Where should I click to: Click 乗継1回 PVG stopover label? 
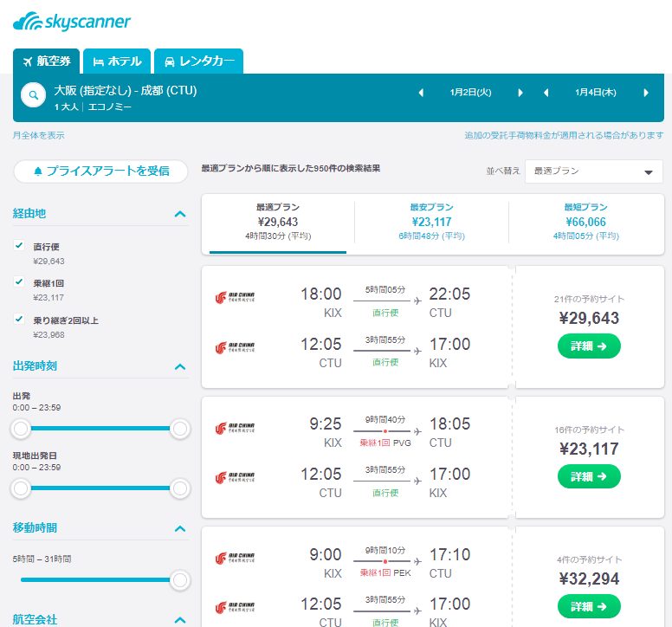click(385, 443)
